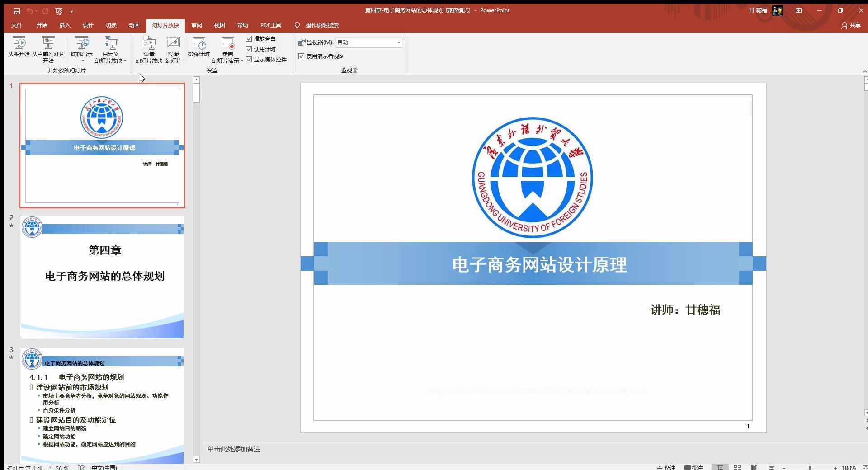Click the account name 甘 穗福
Image resolution: width=868 pixels, height=470 pixels.
758,10
